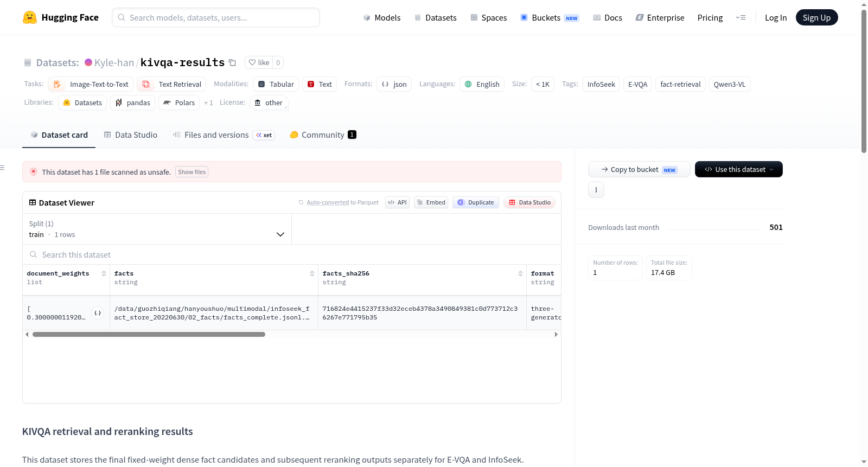Image resolution: width=868 pixels, height=467 pixels.
Task: Open the dataset options three-dot menu
Action: pyautogui.click(x=596, y=190)
